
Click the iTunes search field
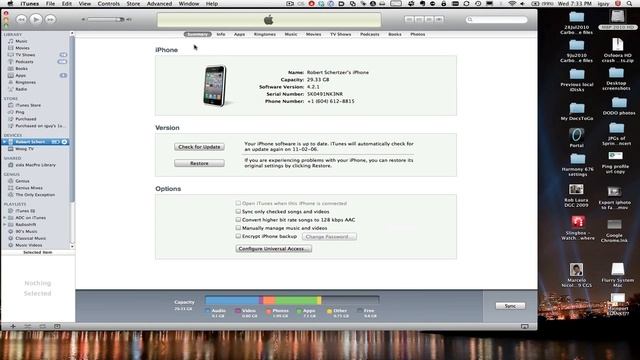point(496,19)
